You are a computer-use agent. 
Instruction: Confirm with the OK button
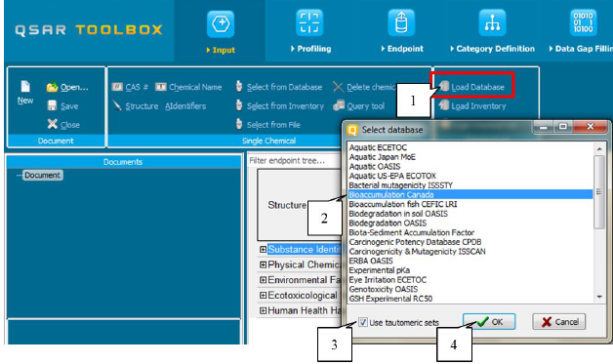point(489,322)
